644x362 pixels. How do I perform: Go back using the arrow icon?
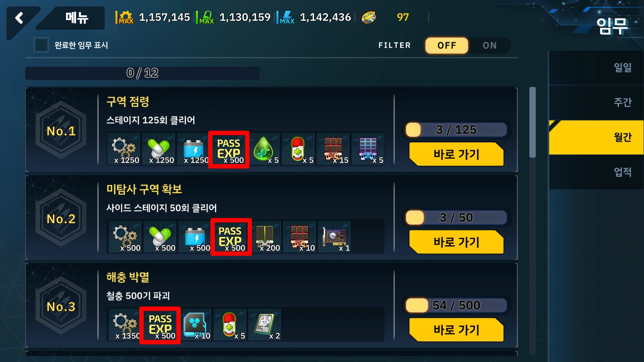tap(19, 18)
